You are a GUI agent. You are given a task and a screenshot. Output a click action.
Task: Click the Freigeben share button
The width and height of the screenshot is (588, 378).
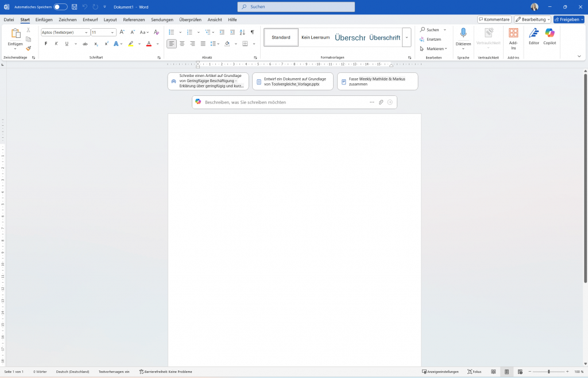[569, 20]
